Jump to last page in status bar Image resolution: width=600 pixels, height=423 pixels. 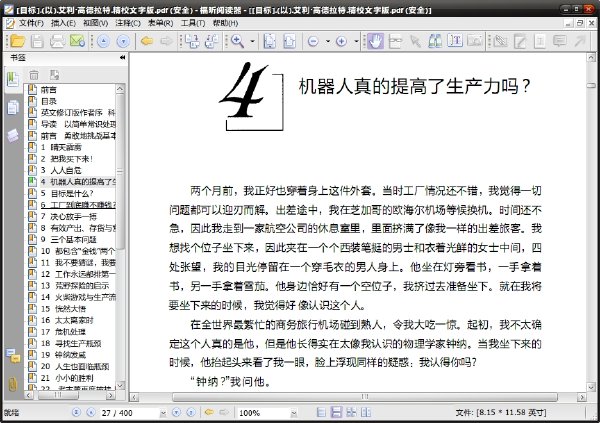(191, 412)
